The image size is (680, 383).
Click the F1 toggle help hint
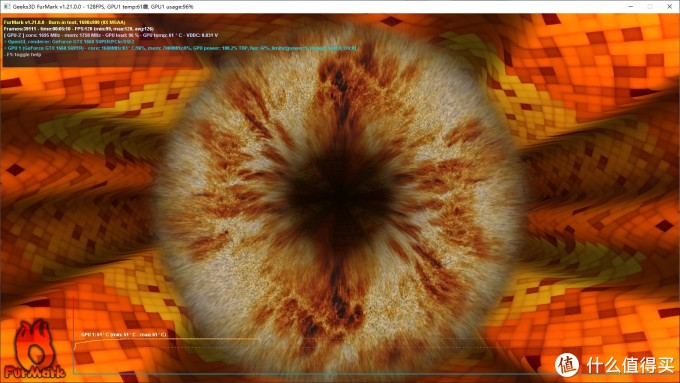(x=23, y=55)
